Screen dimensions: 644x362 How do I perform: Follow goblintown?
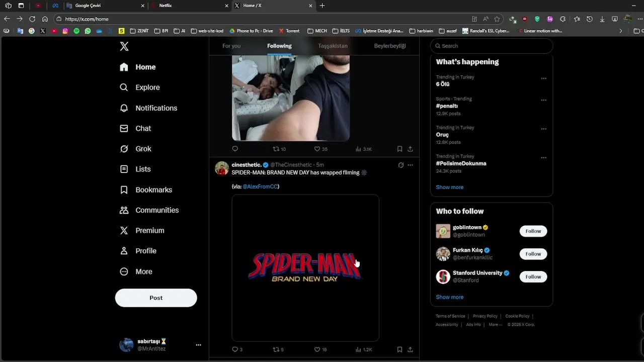click(x=533, y=231)
